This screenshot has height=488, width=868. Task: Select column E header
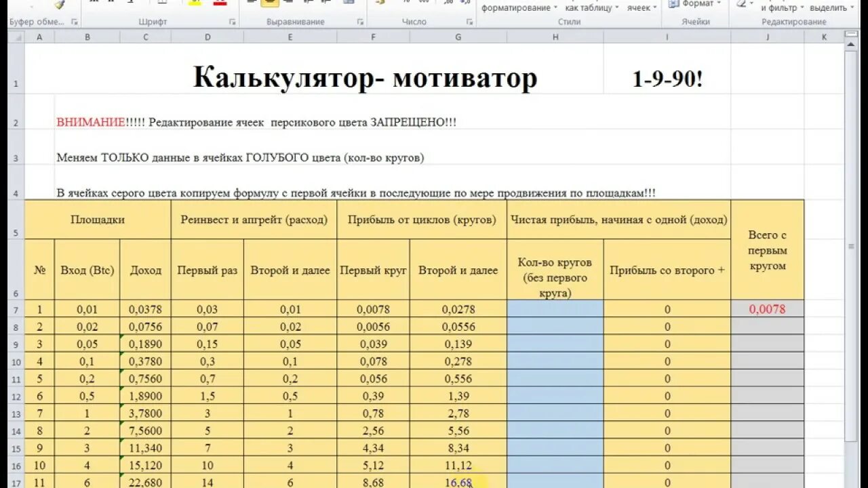coord(290,37)
